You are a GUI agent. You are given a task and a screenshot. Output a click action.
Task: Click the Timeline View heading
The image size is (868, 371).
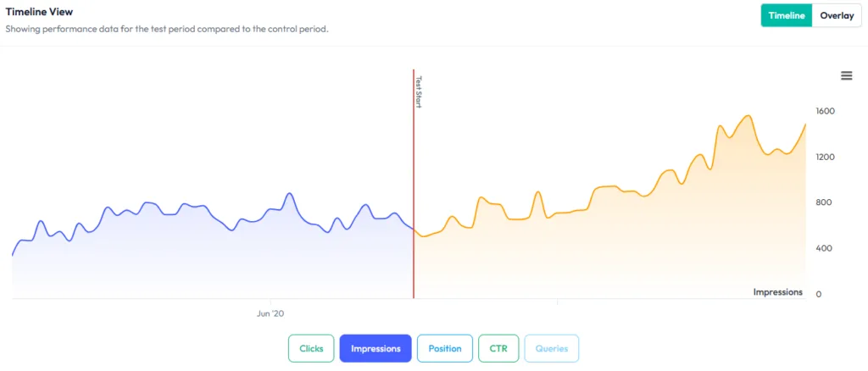click(39, 12)
